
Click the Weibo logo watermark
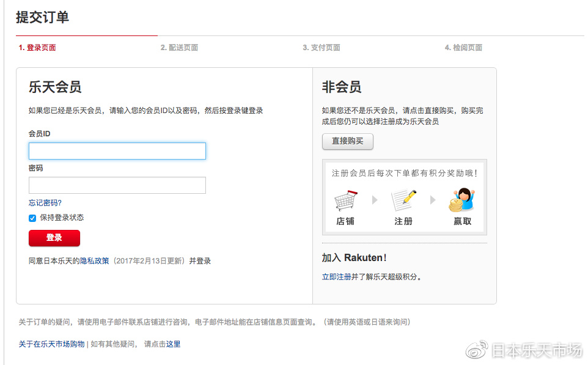478,350
